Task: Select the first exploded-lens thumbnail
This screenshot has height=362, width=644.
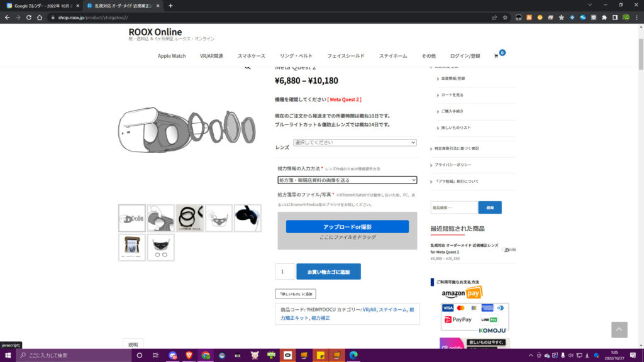Action: (x=132, y=218)
